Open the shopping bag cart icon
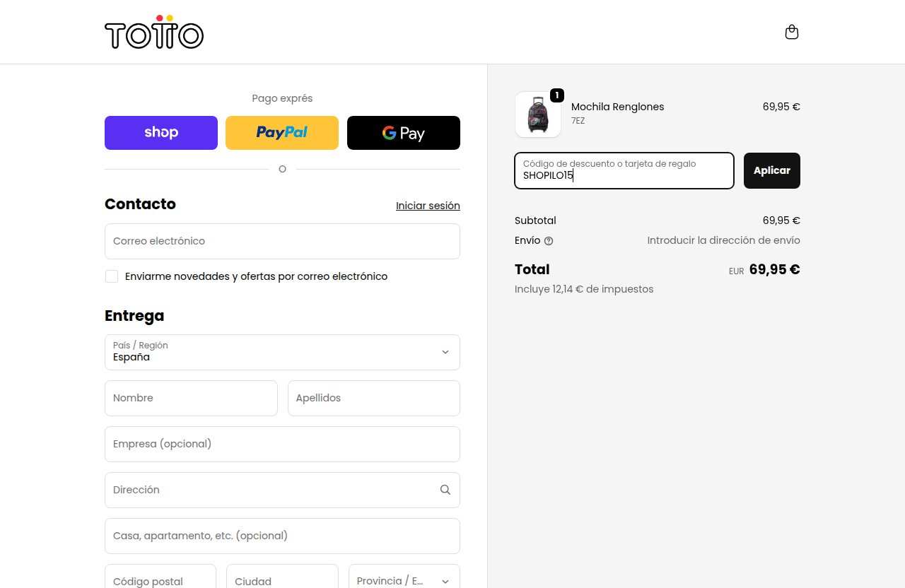 (x=792, y=32)
